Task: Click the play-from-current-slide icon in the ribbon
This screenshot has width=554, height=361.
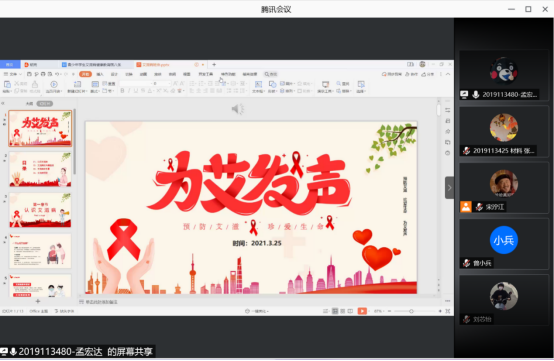Action: [54, 84]
